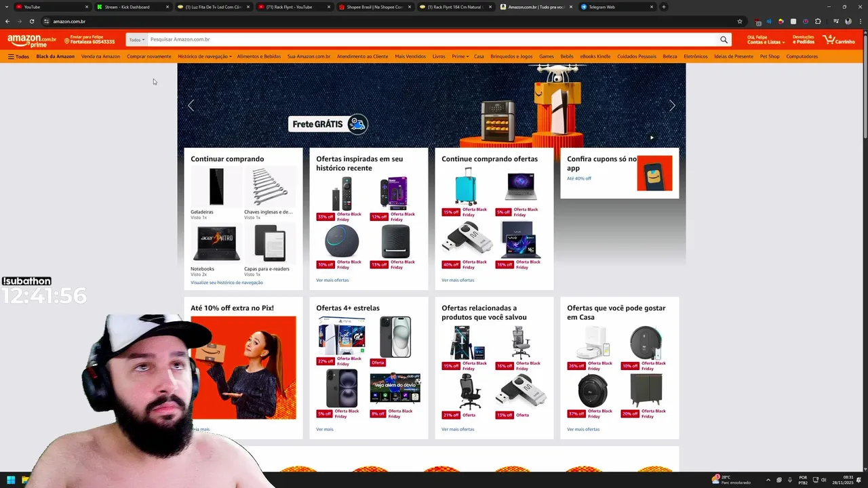Image resolution: width=868 pixels, height=488 pixels.
Task: Open Mais Vendidos in nav bar
Action: click(x=410, y=56)
